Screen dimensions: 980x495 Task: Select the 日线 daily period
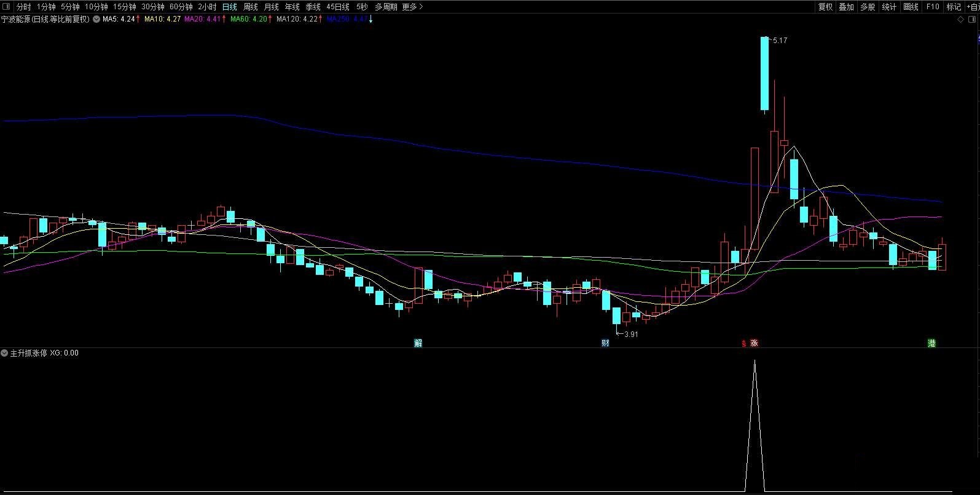pyautogui.click(x=230, y=7)
